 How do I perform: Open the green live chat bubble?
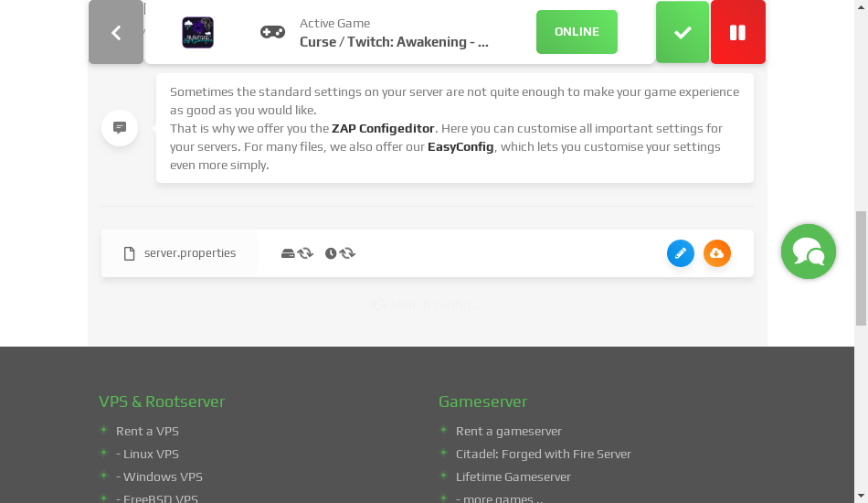(808, 251)
